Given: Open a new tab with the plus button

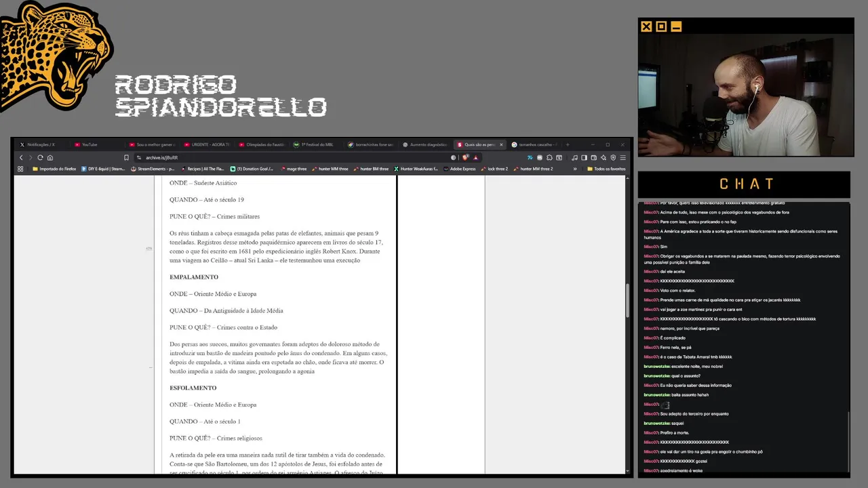Looking at the screenshot, I should [568, 144].
